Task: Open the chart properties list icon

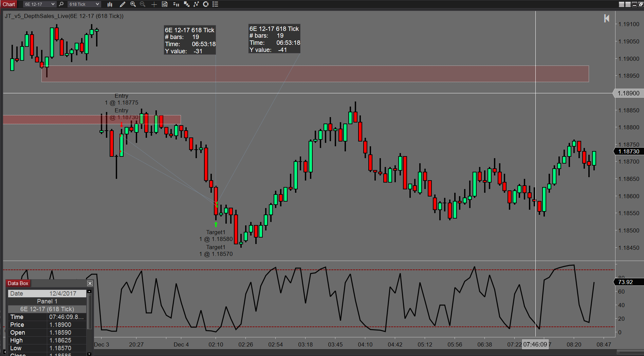Action: click(215, 4)
